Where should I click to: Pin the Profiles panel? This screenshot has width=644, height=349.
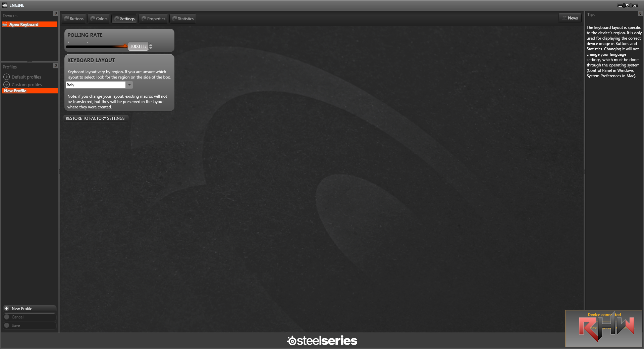click(x=56, y=66)
